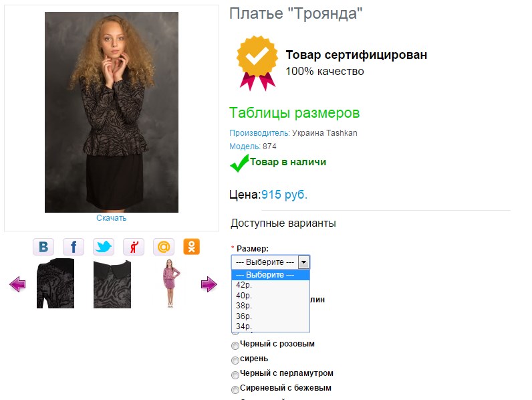
Task: Click the right purple arrow in gallery
Action: (209, 285)
